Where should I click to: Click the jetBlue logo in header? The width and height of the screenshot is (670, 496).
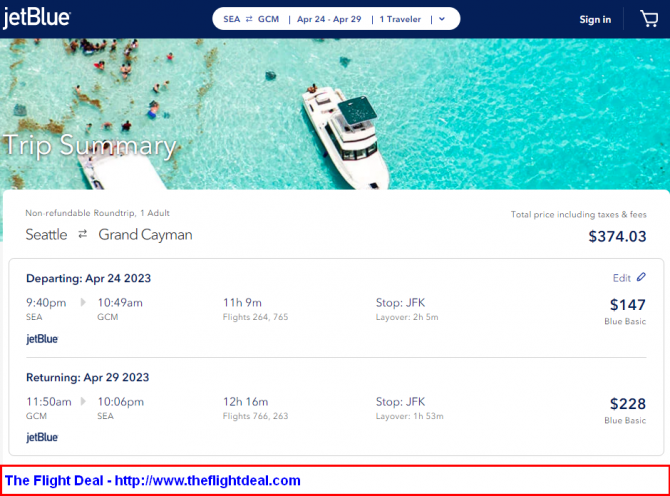36,18
